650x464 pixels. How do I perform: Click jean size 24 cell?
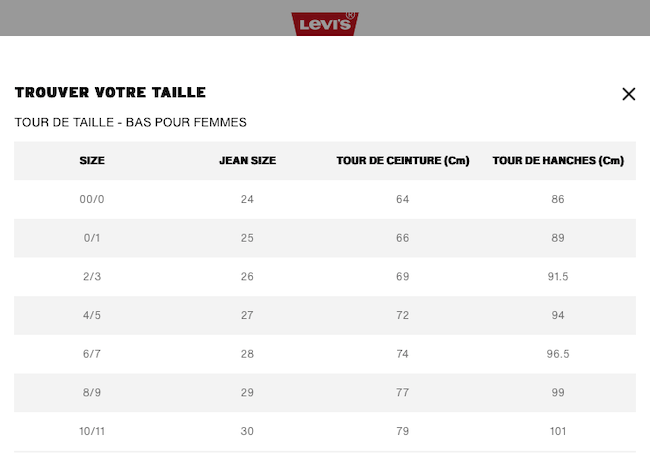point(247,199)
